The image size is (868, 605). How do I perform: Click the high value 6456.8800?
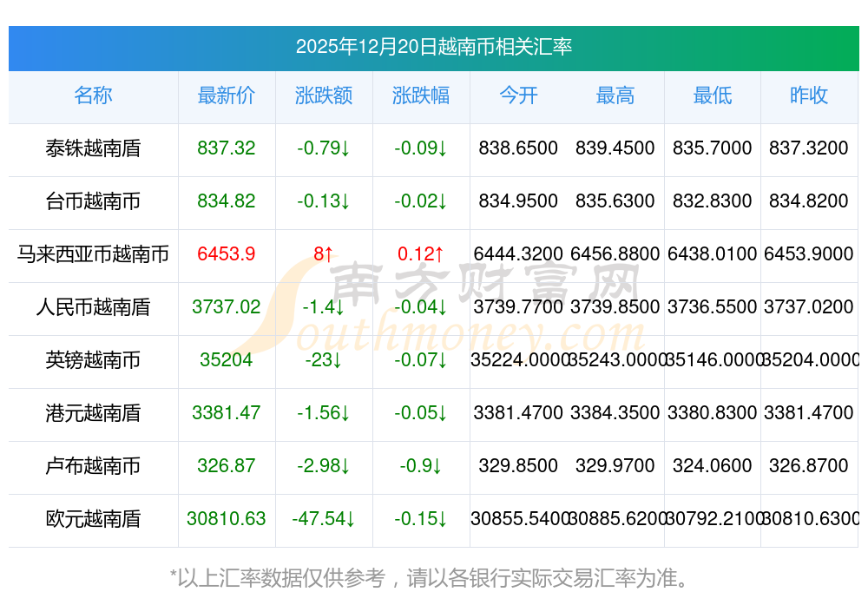coord(615,253)
